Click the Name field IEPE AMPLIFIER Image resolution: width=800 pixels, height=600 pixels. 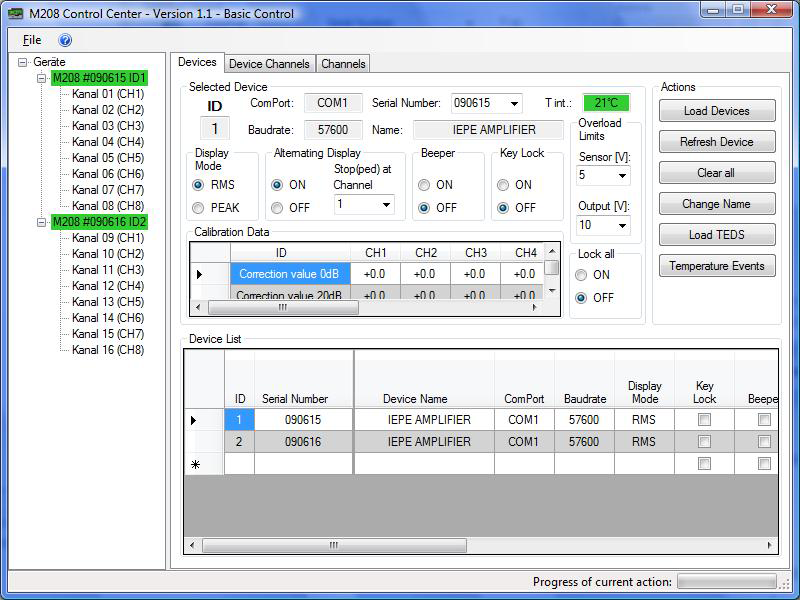(489, 130)
